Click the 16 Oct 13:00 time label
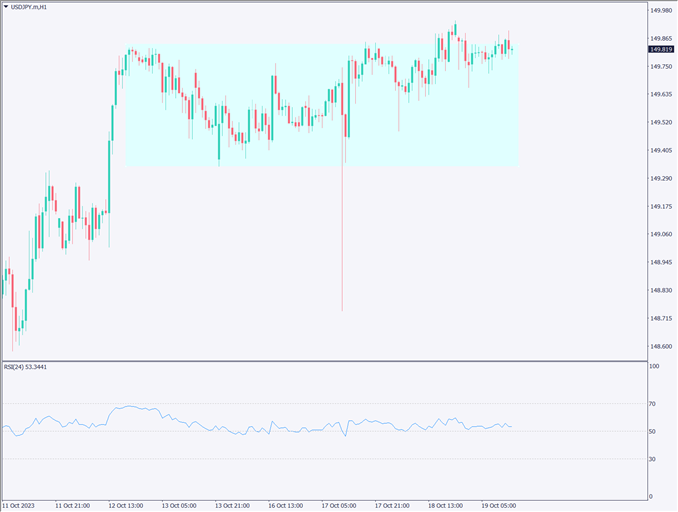Image resolution: width=678 pixels, height=512 pixels. point(287,505)
